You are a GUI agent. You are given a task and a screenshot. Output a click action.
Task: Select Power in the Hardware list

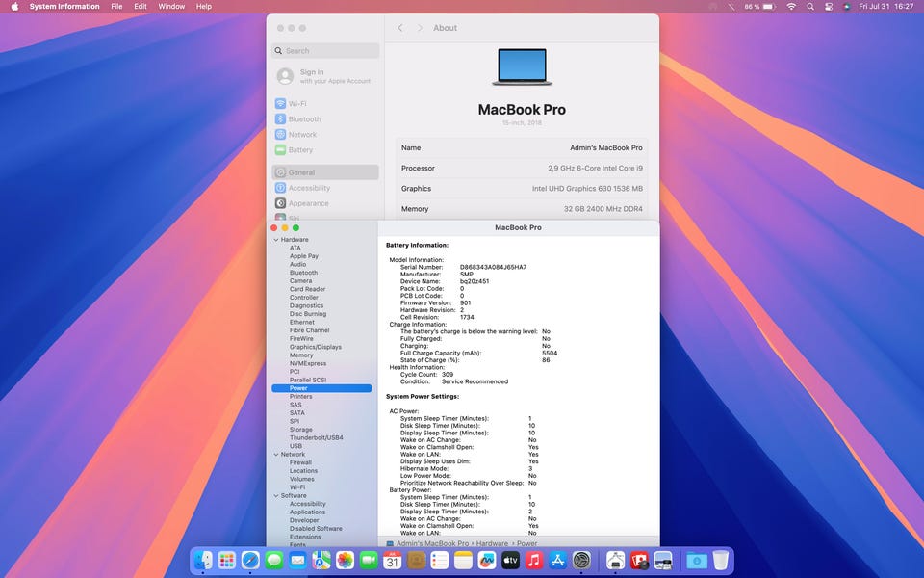point(321,388)
